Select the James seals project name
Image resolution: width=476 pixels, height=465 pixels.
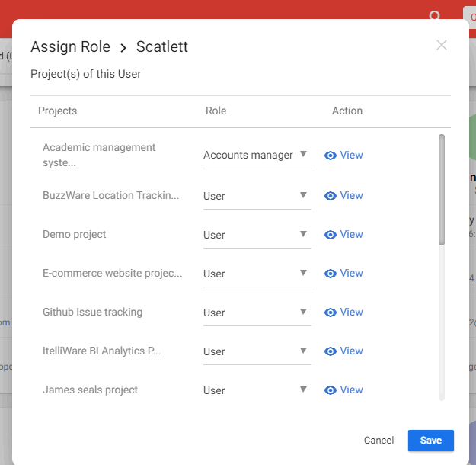90,390
